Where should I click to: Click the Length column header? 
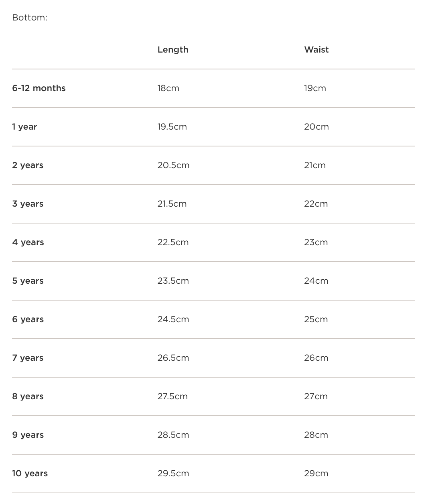click(x=172, y=50)
